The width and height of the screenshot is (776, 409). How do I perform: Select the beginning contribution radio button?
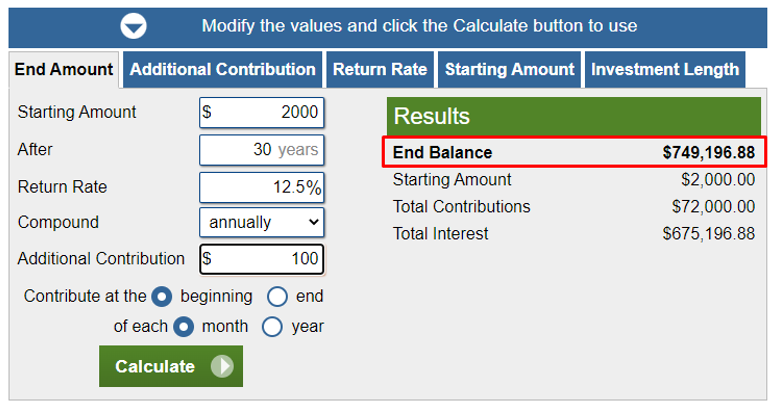pyautogui.click(x=162, y=297)
